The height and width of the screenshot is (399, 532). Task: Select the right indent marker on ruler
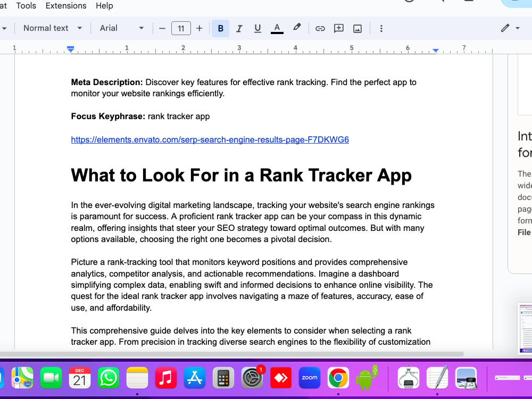436,51
